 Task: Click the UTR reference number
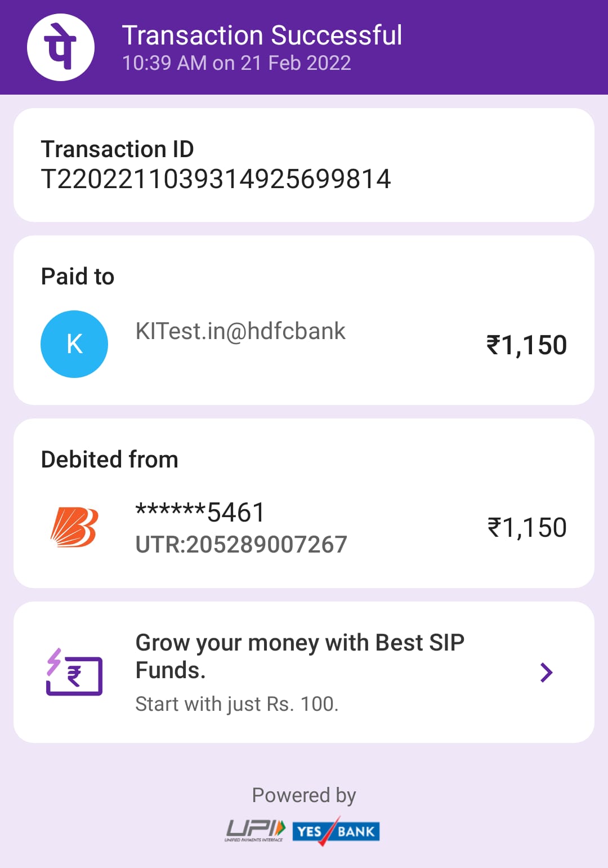242,545
